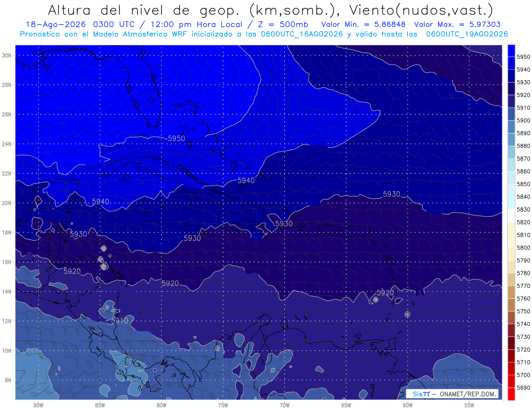Image resolution: width=532 pixels, height=411 pixels.
Task: Click the 5700 value on the color legend
Action: coord(524,375)
